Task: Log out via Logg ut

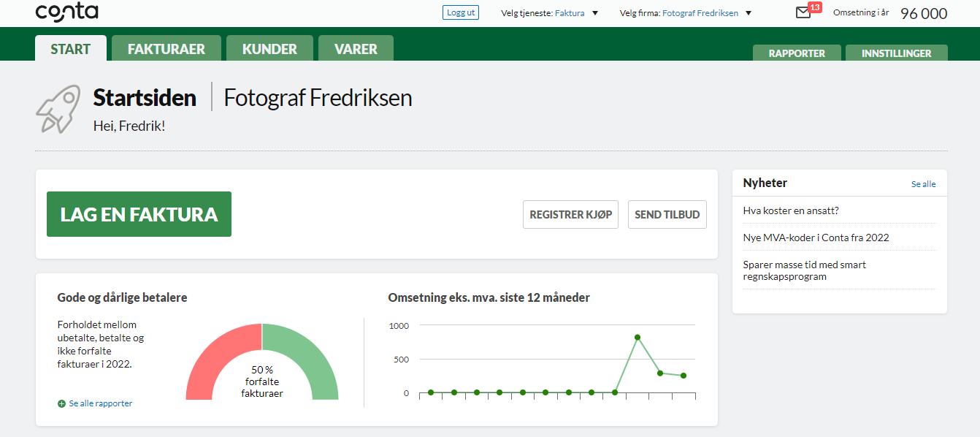Action: click(x=460, y=12)
